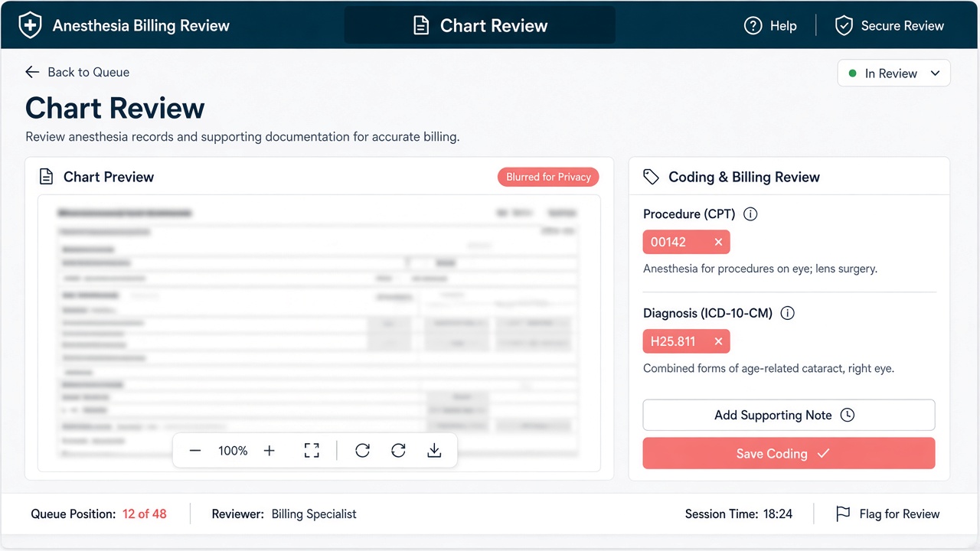
Task: Click the Coding & Billing tag icon
Action: (651, 177)
